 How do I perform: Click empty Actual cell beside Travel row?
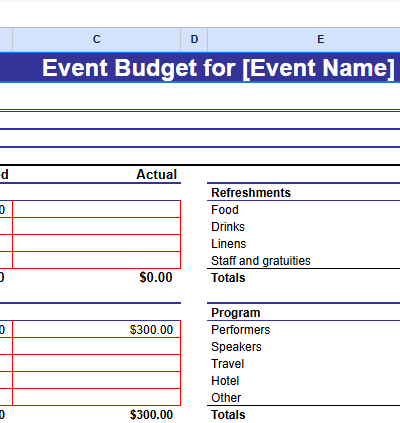coord(97,363)
